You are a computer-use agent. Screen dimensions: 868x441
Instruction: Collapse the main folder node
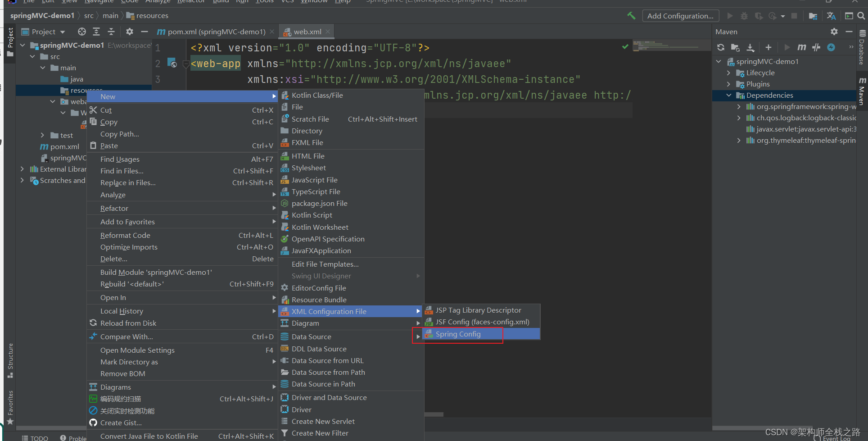[x=43, y=68]
